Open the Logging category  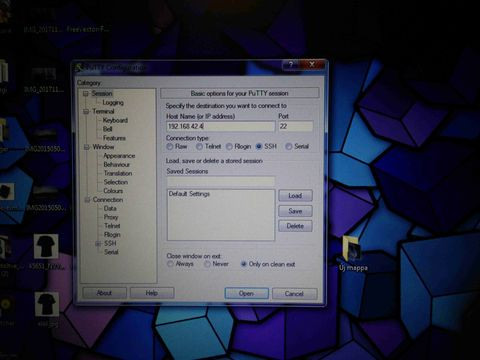113,103
